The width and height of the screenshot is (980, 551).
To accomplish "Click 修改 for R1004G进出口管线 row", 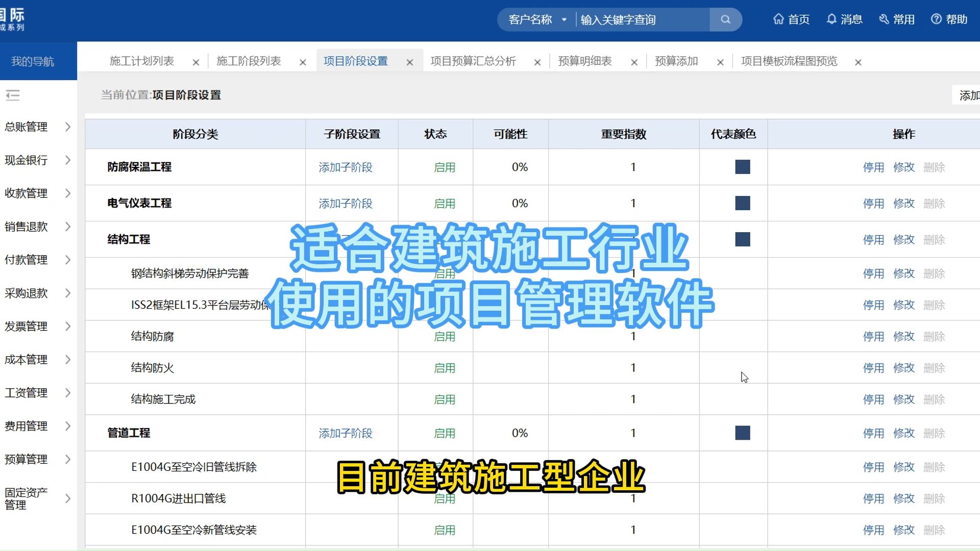I will [904, 498].
